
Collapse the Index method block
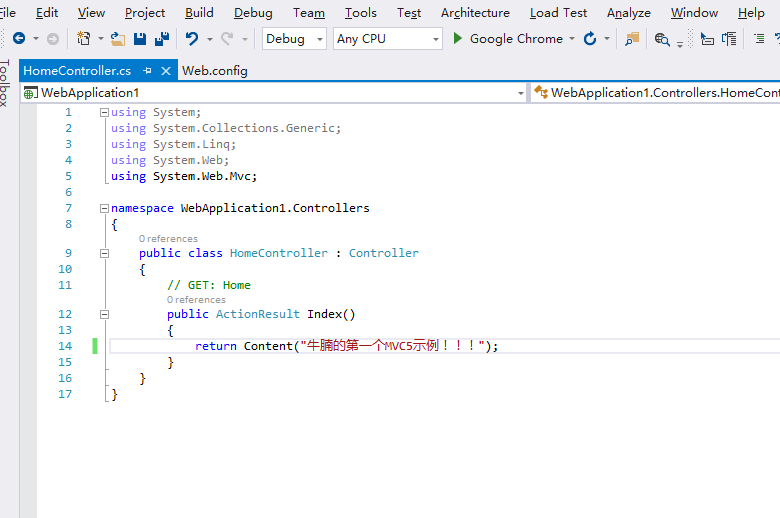tap(104, 314)
